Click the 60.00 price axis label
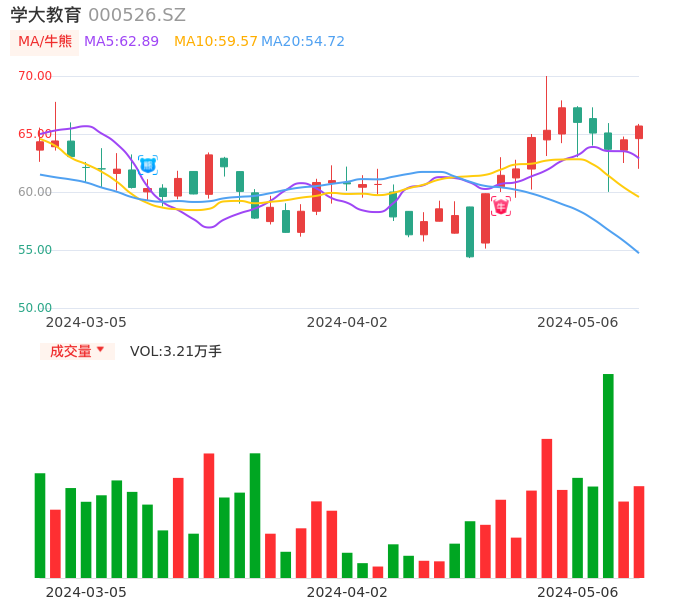This screenshot has height=606, width=686. (x=35, y=192)
